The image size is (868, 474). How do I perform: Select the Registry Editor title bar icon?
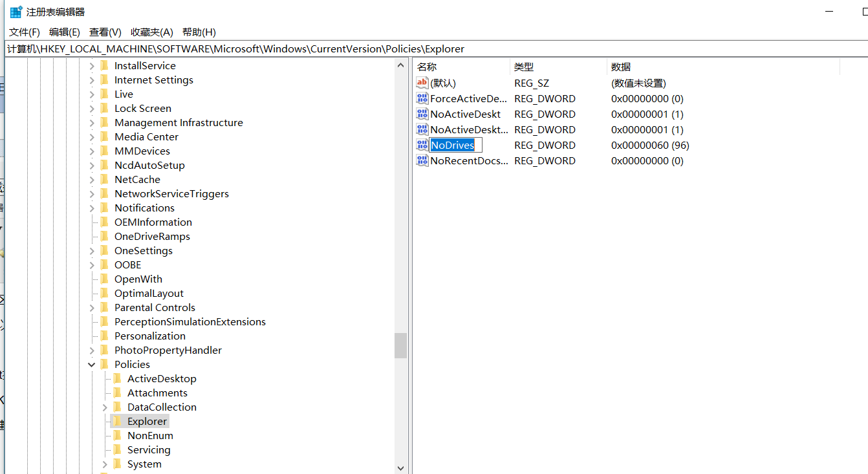pyautogui.click(x=16, y=12)
